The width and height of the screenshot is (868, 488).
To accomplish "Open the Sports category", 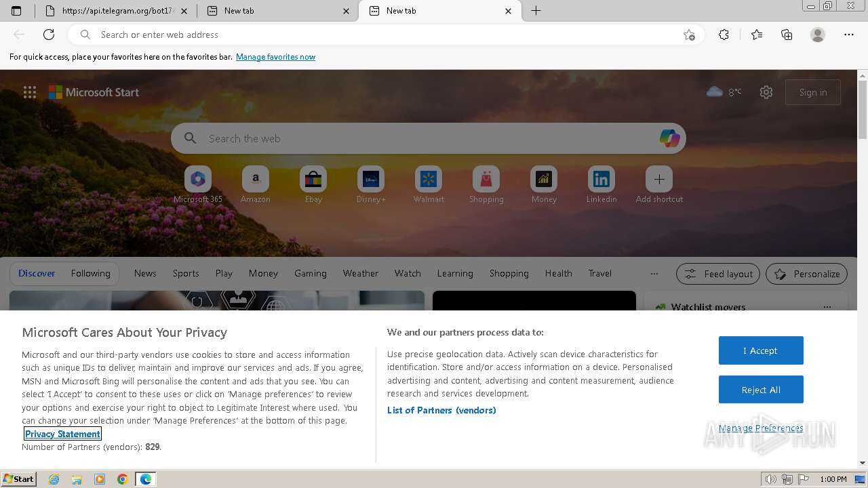I will (186, 273).
